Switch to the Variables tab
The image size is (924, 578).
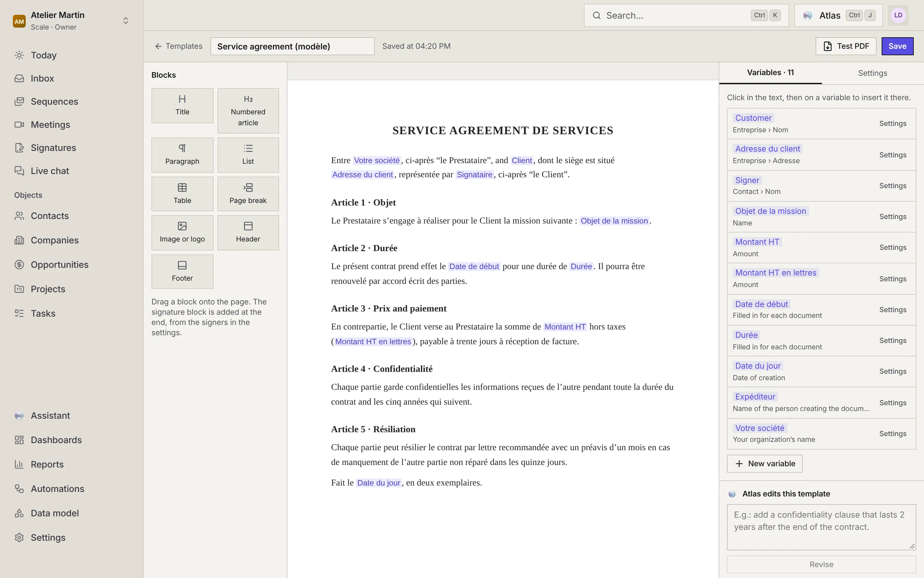[770, 73]
